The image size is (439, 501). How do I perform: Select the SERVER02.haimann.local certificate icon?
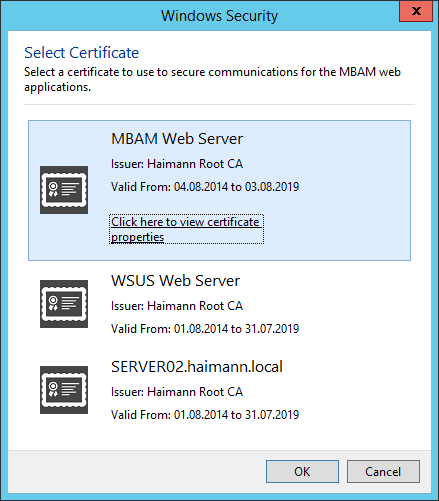[64, 390]
